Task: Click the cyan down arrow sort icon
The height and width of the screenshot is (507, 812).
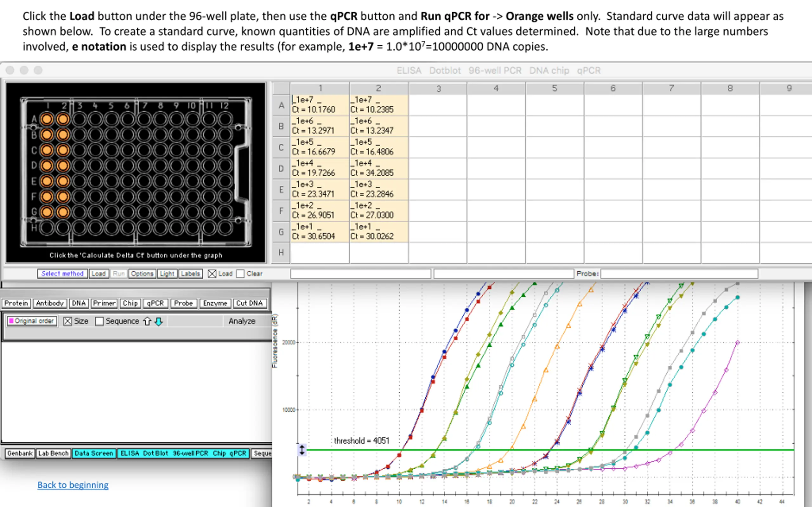Action: click(159, 321)
